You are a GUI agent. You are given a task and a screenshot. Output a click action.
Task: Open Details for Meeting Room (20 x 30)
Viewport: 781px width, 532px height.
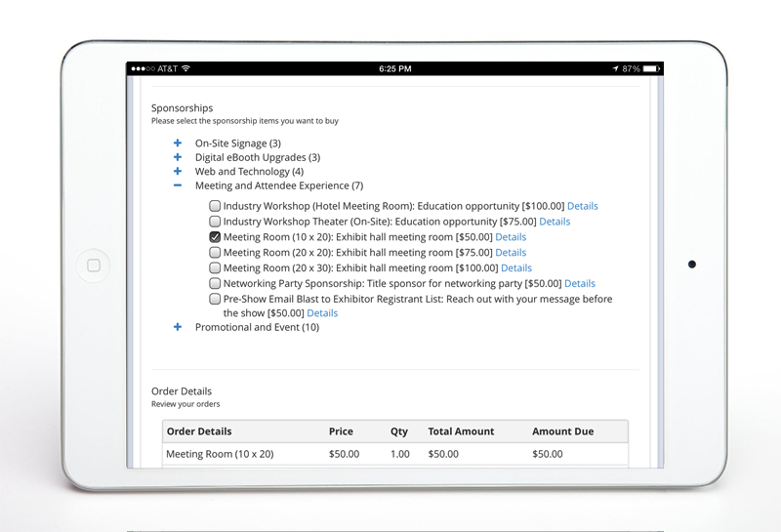coord(516,268)
